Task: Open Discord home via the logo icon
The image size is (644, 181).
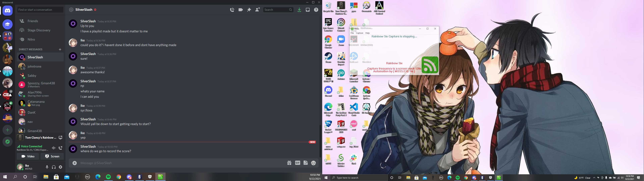Action: pos(8,11)
